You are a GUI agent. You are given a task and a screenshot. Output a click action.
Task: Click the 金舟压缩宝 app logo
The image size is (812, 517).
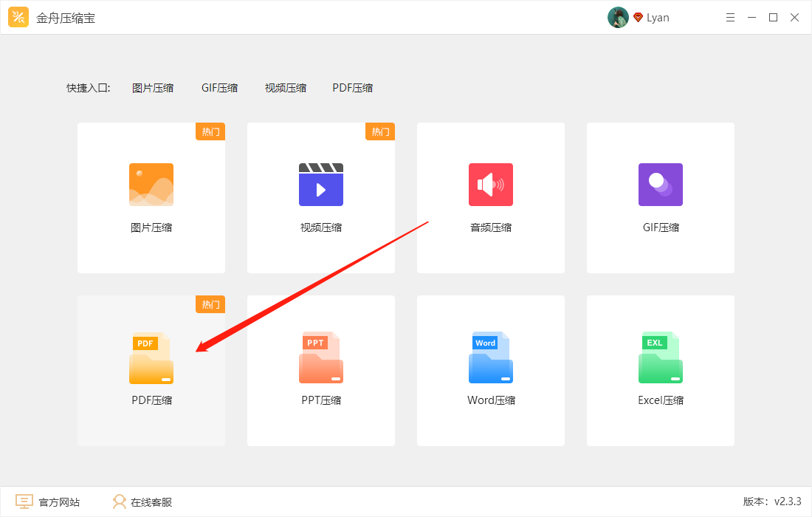pos(18,16)
